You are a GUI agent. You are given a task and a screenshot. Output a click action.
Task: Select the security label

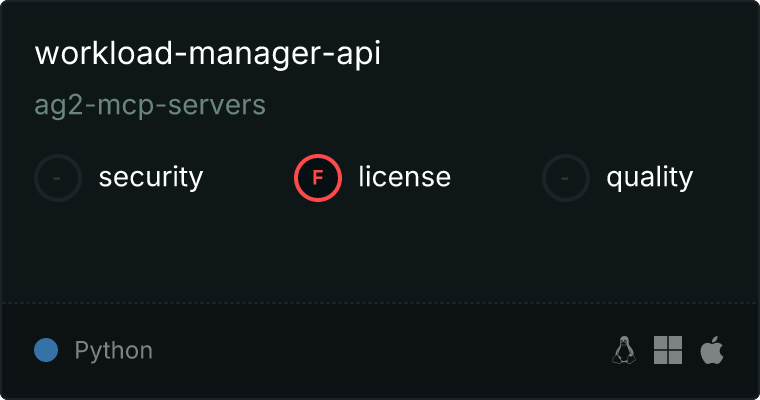pyautogui.click(x=151, y=177)
